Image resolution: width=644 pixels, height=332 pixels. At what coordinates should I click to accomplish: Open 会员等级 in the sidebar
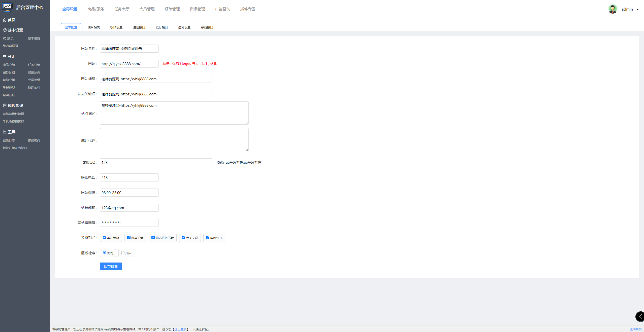tap(34, 80)
